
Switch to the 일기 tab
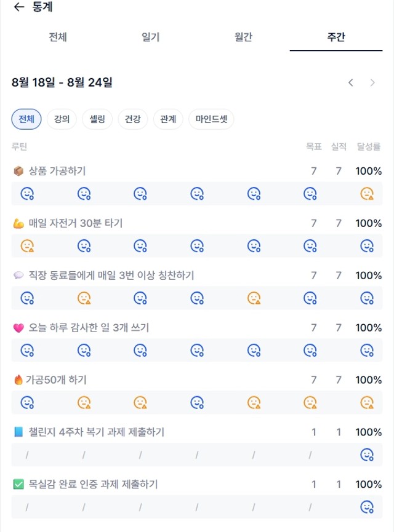150,37
